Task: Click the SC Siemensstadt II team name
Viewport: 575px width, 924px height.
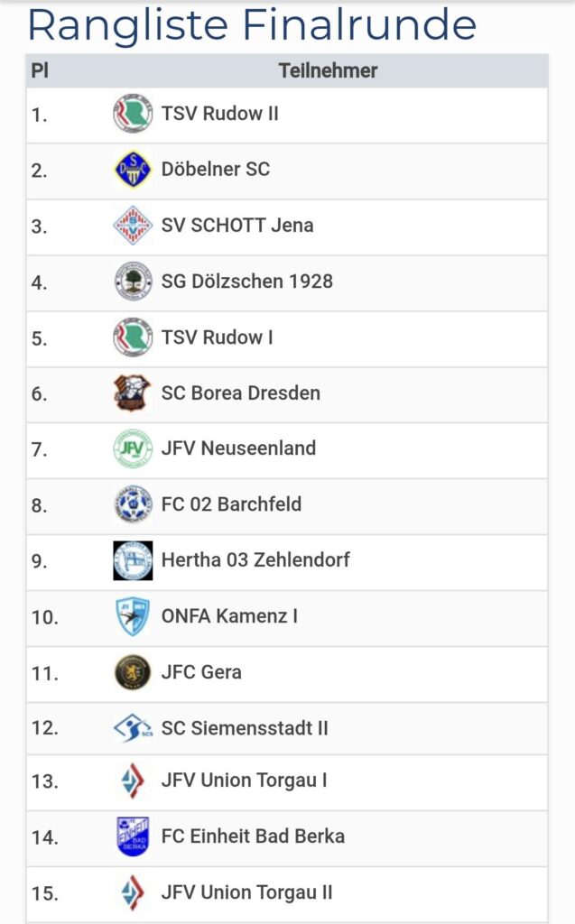Action: point(245,728)
